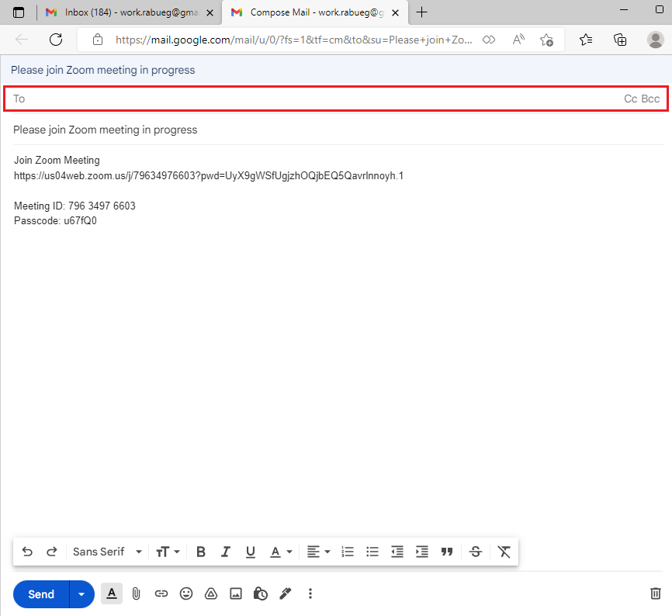Insert a signature with the pen icon
Screen dimensions: 672x616
pyautogui.click(x=286, y=594)
